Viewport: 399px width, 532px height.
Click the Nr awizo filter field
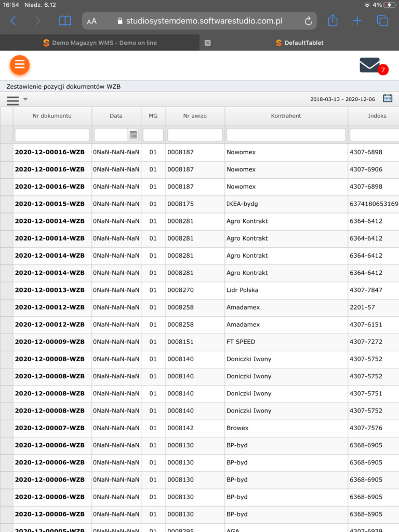pyautogui.click(x=195, y=135)
